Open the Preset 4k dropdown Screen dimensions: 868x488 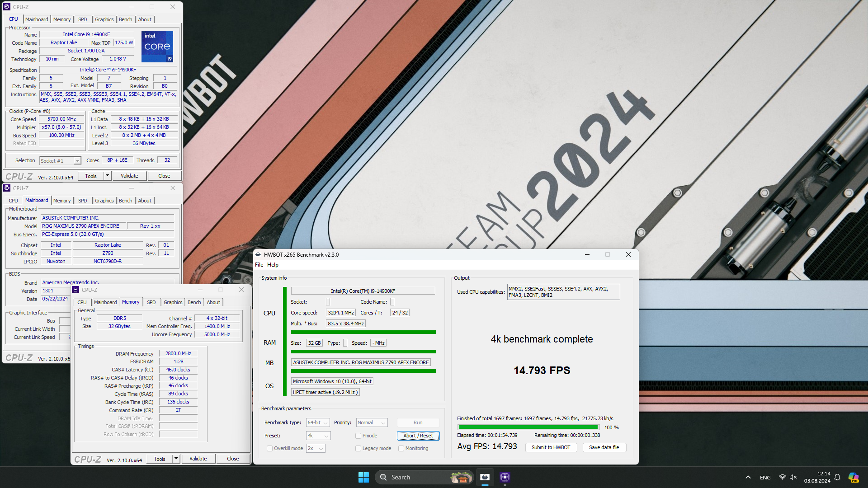click(318, 436)
